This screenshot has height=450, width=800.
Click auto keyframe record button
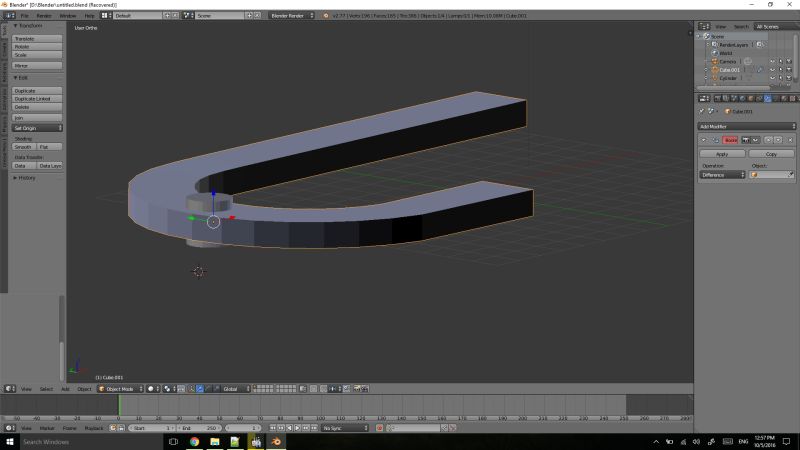click(379, 428)
